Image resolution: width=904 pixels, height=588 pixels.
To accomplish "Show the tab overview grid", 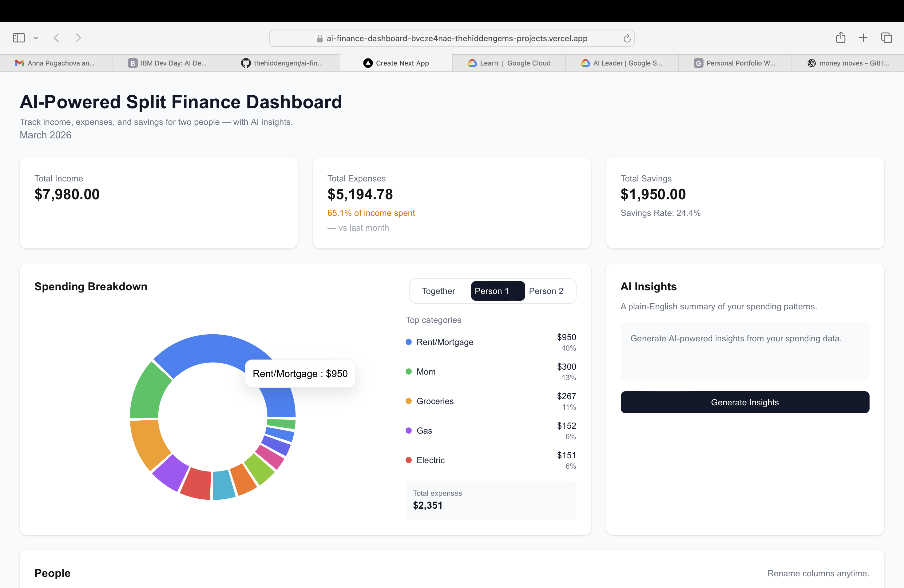I will 887,38.
